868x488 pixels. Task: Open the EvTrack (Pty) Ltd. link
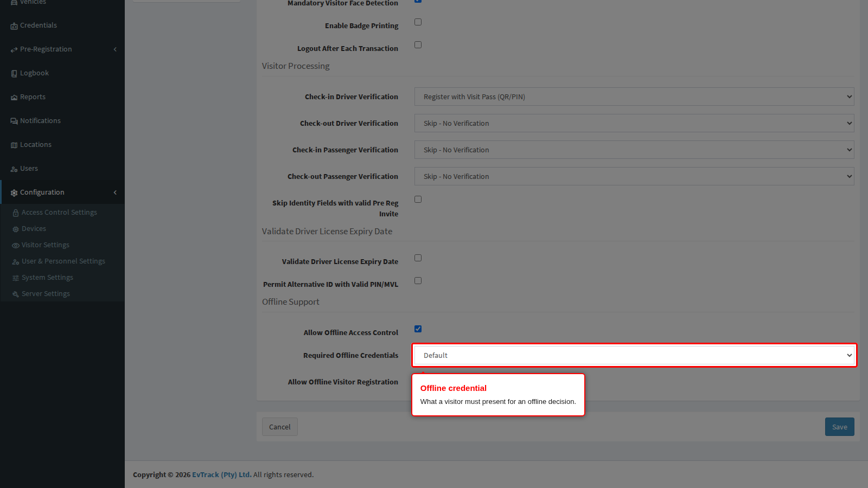pos(222,474)
